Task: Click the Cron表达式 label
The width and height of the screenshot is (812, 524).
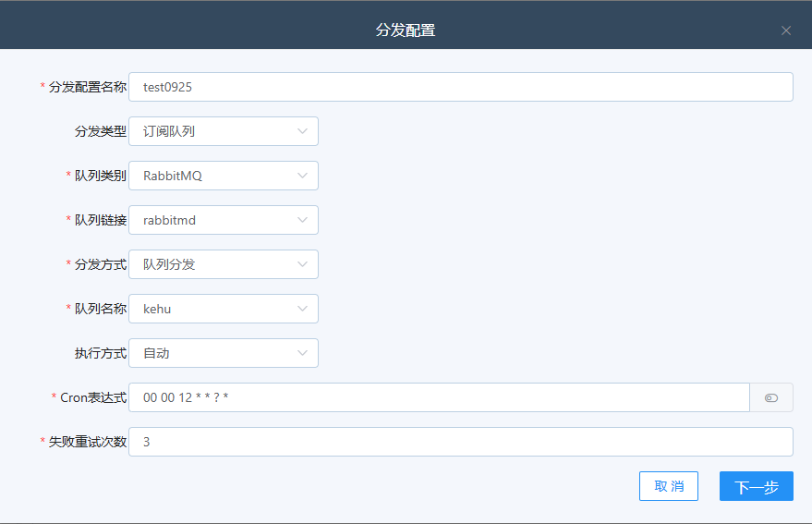Action: (x=93, y=397)
